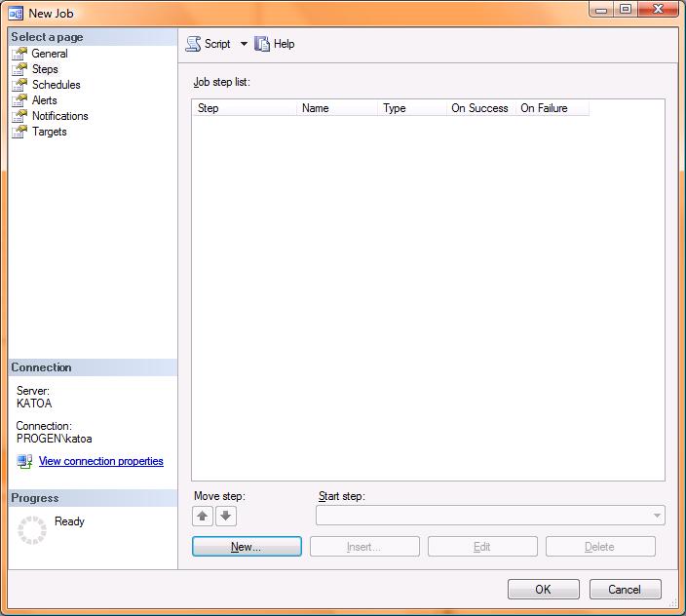Select the Steps page
The image size is (686, 616).
click(45, 69)
